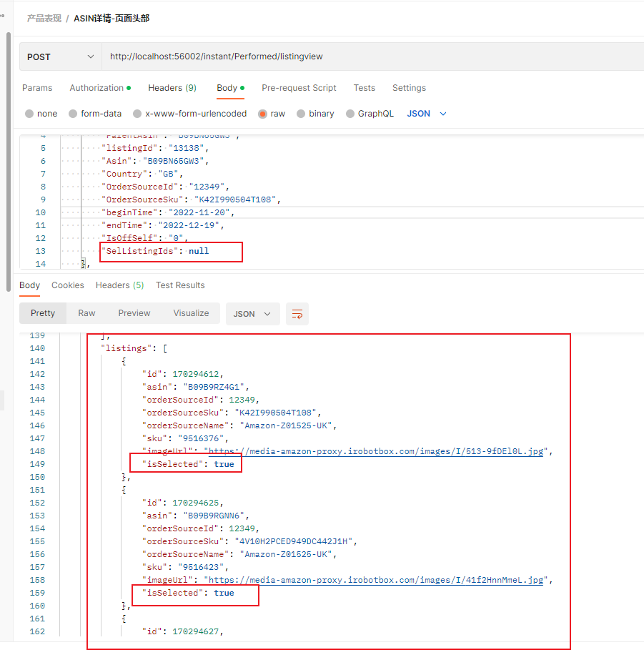Open the 513-9fDEl0L.jpg image URL link
The image size is (644, 655).
tap(375, 451)
